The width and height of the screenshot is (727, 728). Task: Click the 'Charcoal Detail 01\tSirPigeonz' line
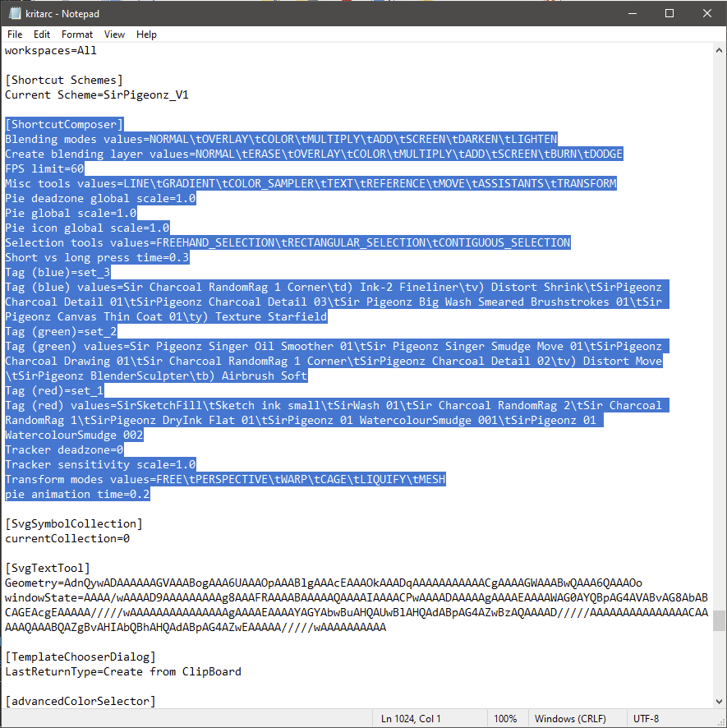point(337,302)
